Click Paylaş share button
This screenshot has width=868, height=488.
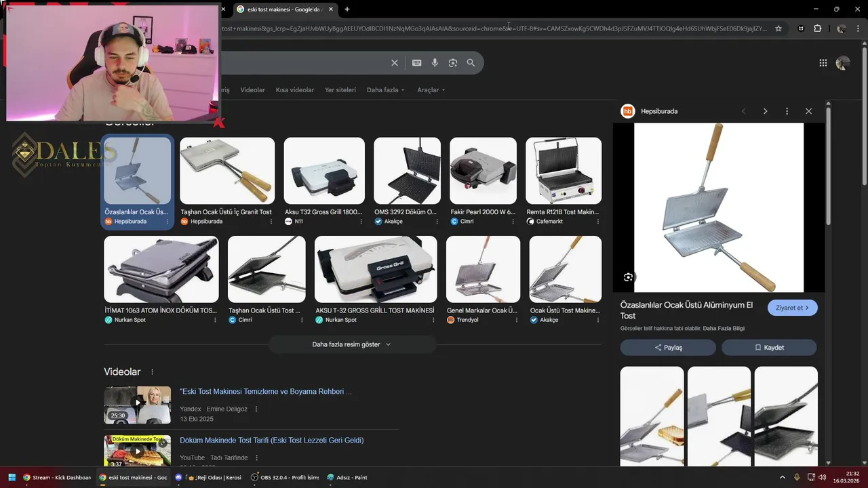coord(668,348)
